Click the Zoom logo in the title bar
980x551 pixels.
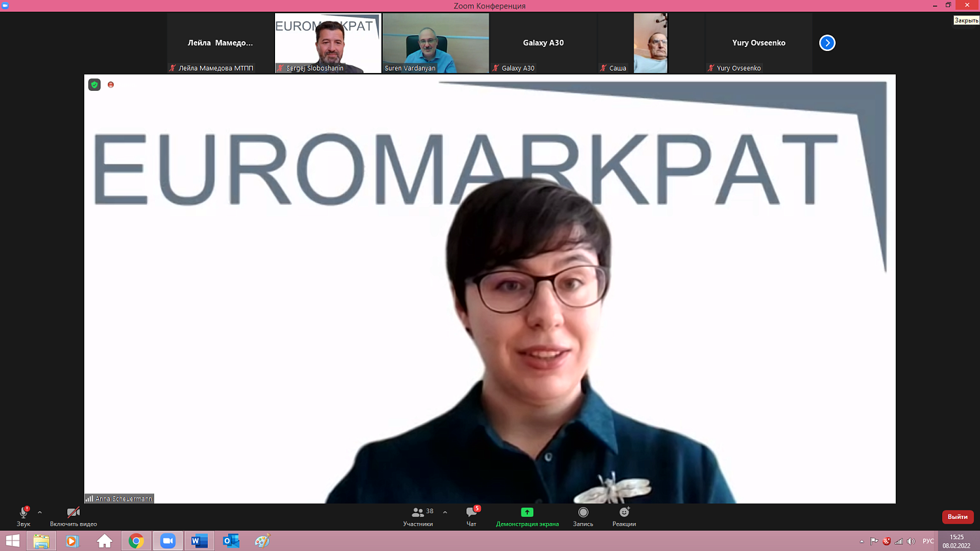click(x=5, y=5)
